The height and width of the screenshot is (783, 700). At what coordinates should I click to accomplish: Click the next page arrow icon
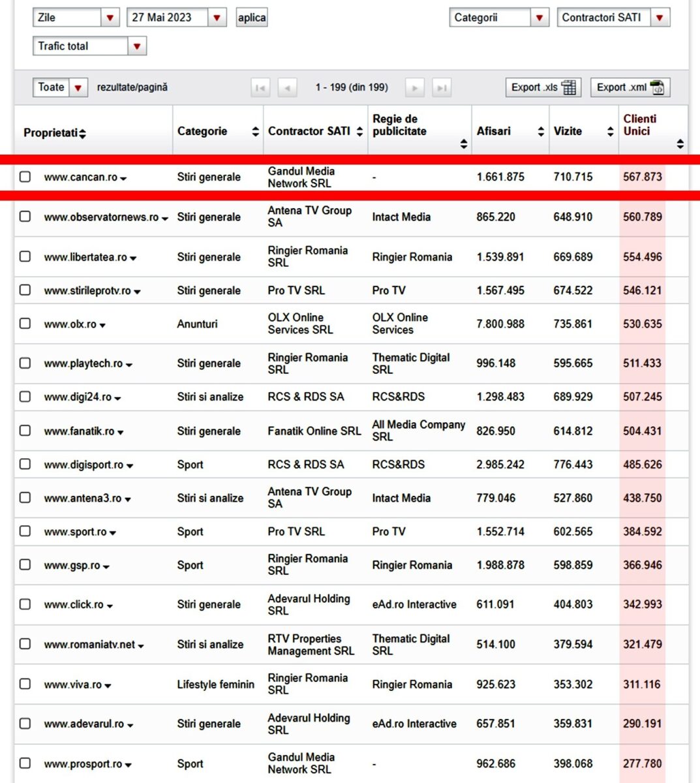(415, 87)
